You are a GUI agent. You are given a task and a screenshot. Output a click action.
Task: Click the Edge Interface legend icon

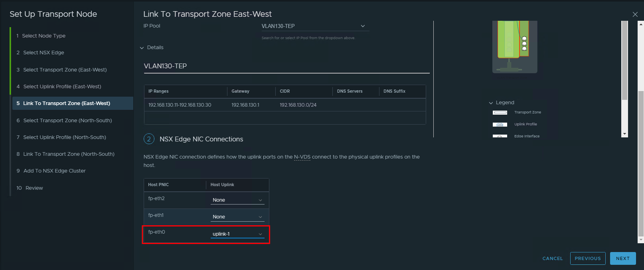[500, 136]
